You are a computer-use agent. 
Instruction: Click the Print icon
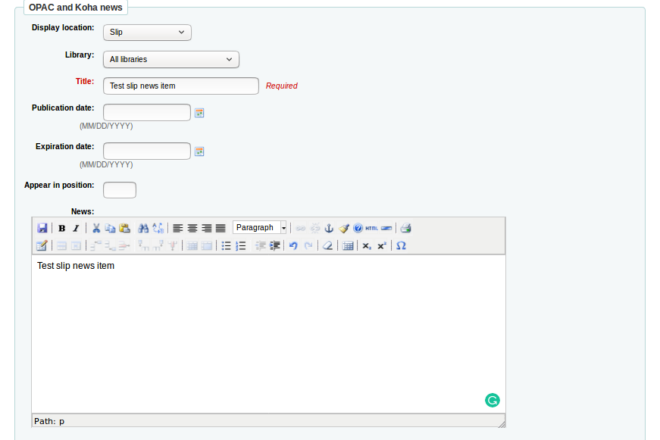405,228
